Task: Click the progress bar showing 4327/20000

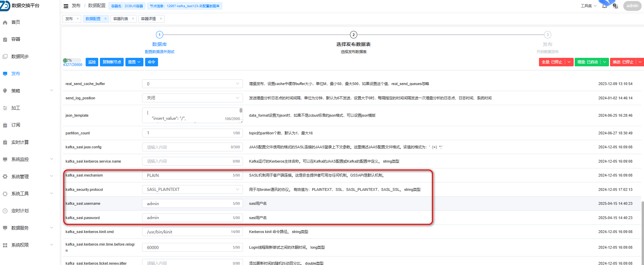Action: click(x=72, y=60)
